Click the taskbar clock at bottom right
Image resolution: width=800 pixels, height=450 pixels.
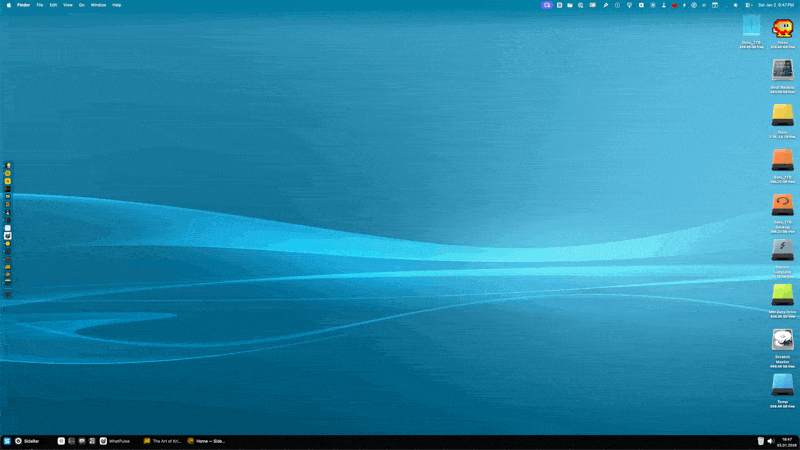(787, 441)
